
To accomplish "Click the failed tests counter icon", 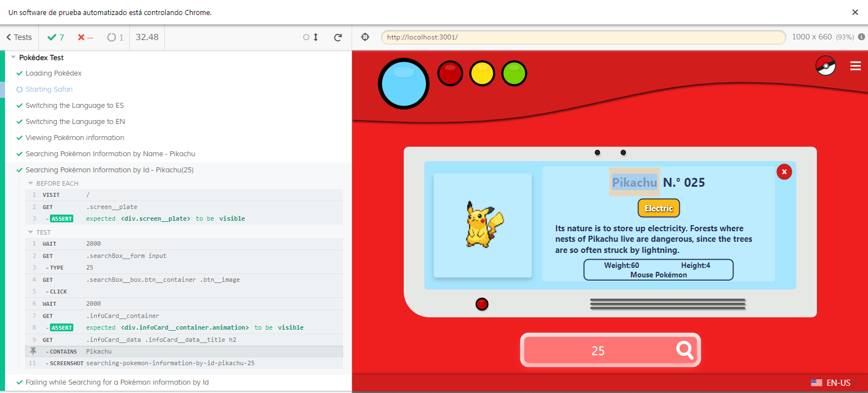I will click(81, 37).
